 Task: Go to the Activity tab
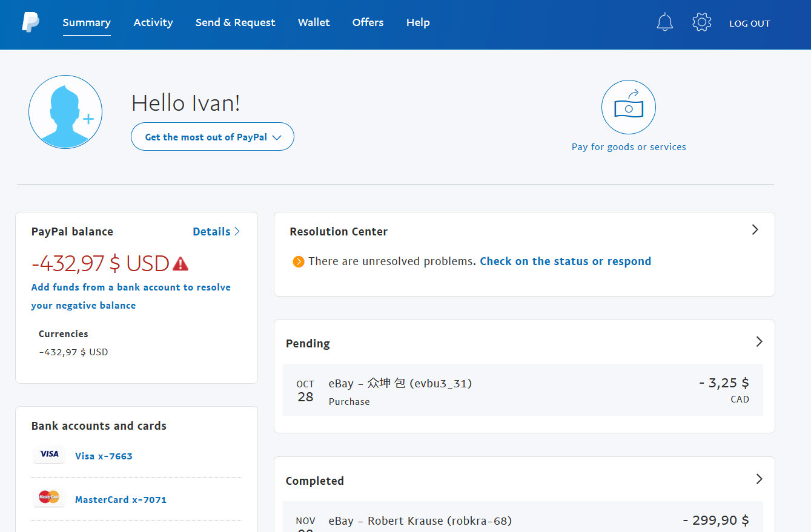153,22
